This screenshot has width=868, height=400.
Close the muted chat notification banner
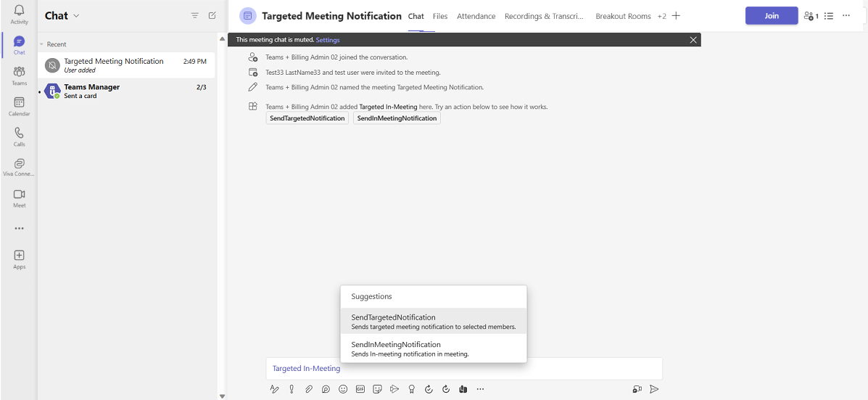click(693, 40)
